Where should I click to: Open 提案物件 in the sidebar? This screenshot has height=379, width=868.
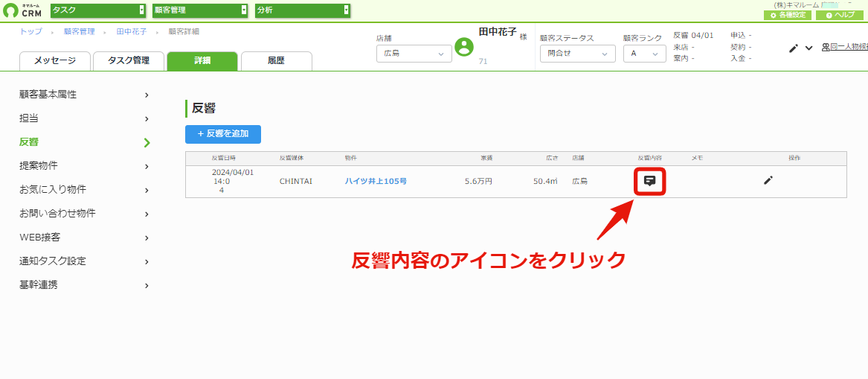click(84, 166)
